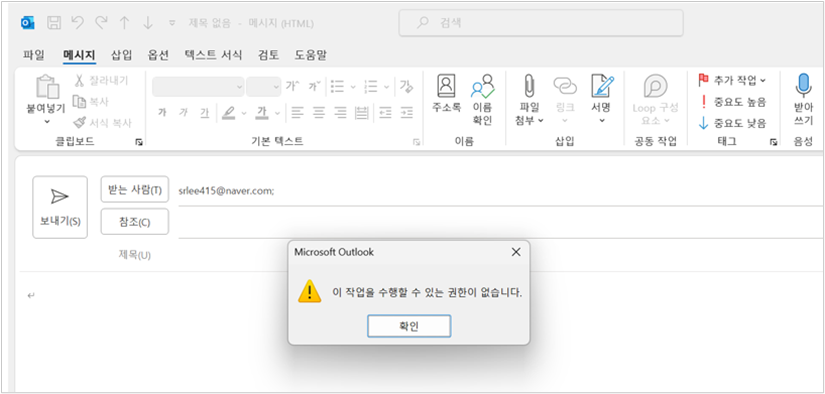
Task: Apply the font color 가 button
Action: pyautogui.click(x=261, y=112)
